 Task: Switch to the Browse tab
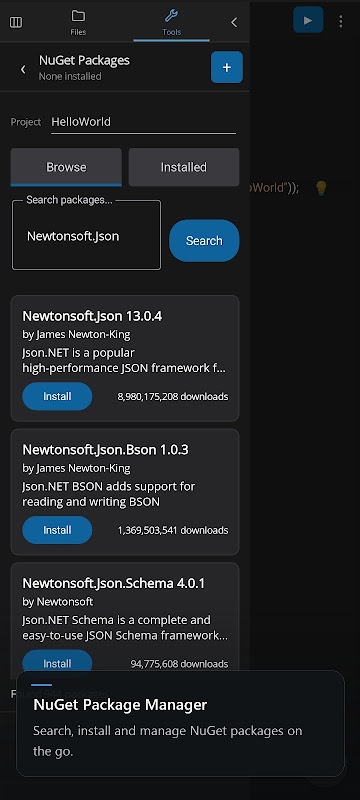[66, 167]
